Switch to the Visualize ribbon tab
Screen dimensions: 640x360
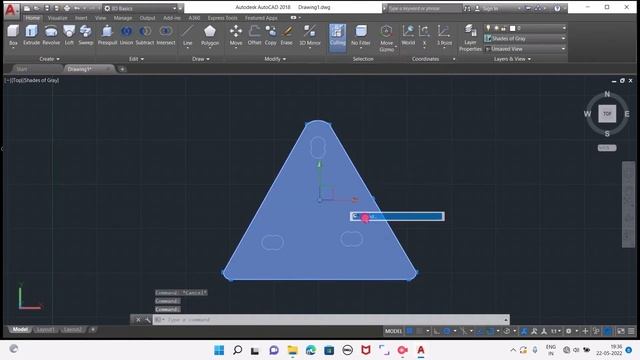pos(58,18)
